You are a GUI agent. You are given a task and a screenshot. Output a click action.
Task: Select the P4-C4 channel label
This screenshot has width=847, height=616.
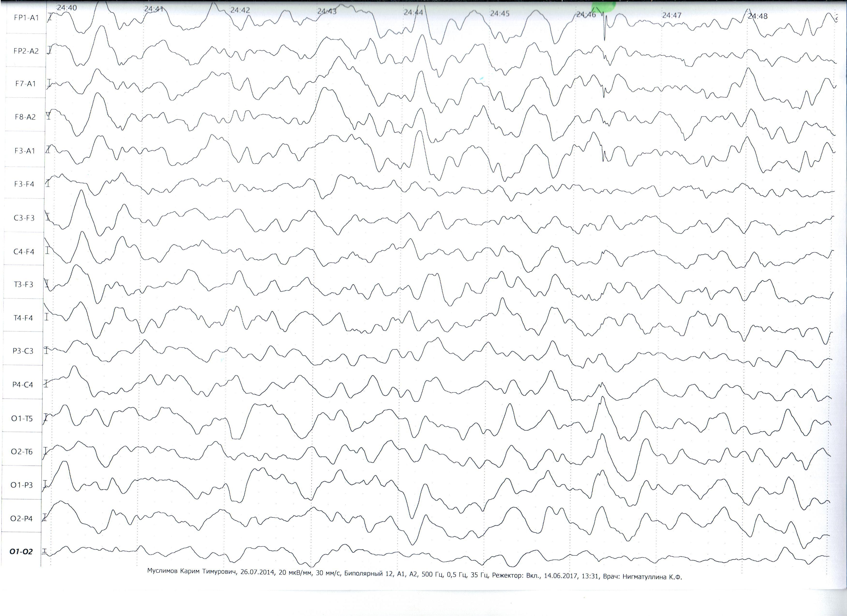point(22,385)
